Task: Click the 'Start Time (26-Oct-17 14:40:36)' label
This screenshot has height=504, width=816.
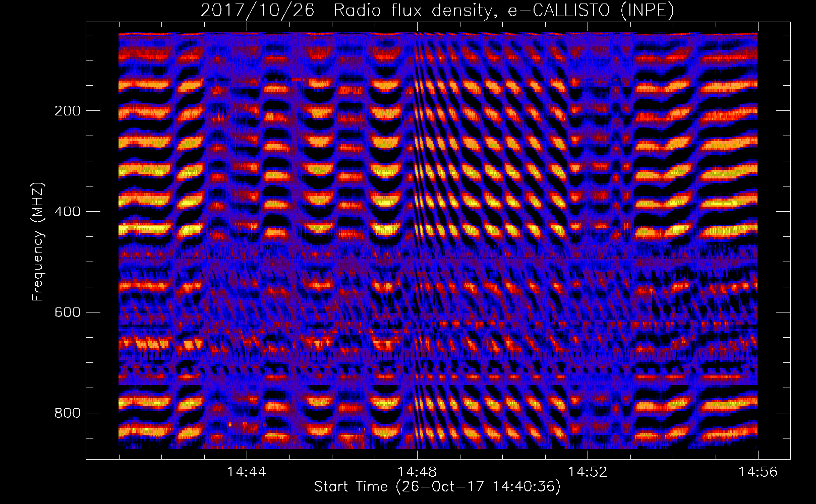Action: click(437, 487)
